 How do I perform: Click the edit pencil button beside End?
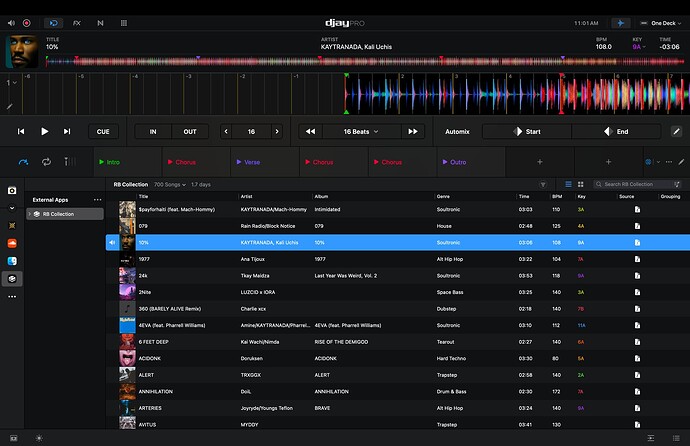coord(676,132)
